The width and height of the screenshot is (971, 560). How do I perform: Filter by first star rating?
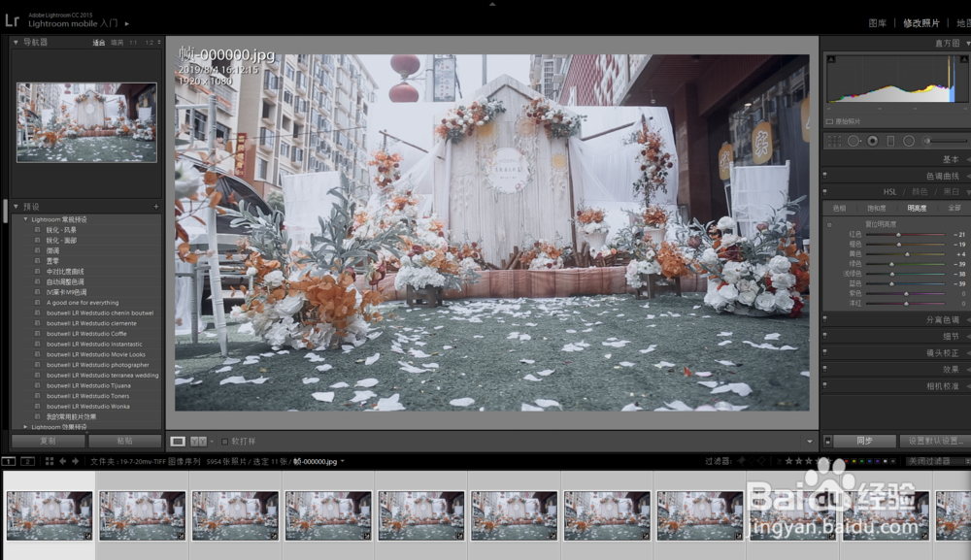(x=788, y=461)
